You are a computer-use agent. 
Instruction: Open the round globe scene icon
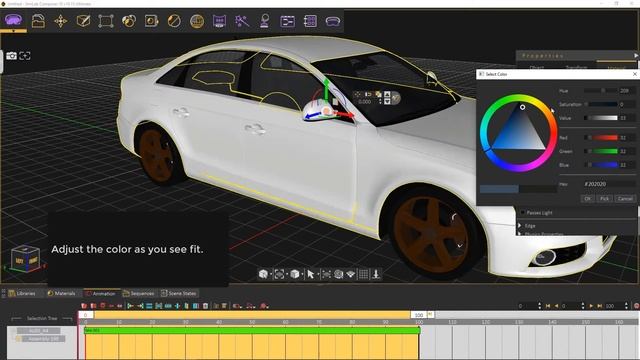click(x=197, y=21)
